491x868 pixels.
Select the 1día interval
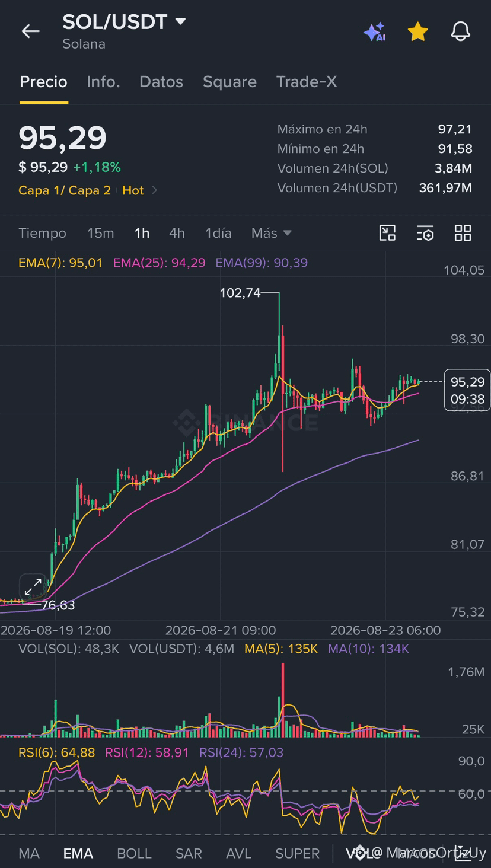(x=218, y=233)
